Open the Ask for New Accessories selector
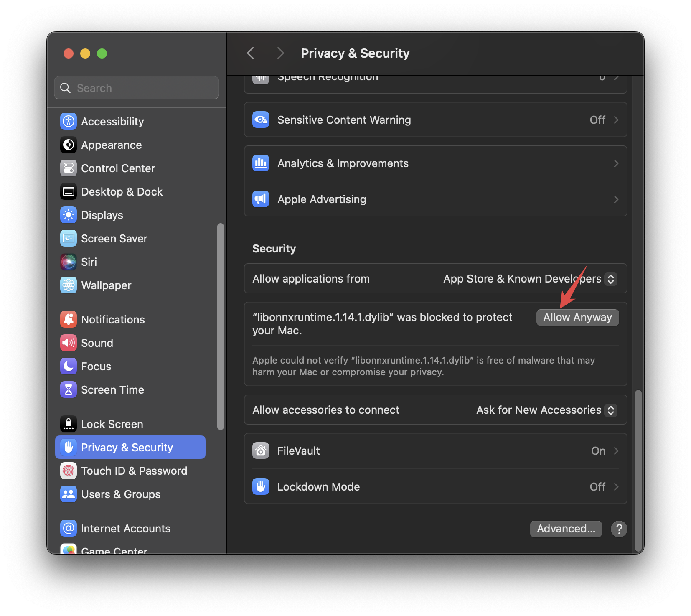The height and width of the screenshot is (616, 691). [545, 410]
